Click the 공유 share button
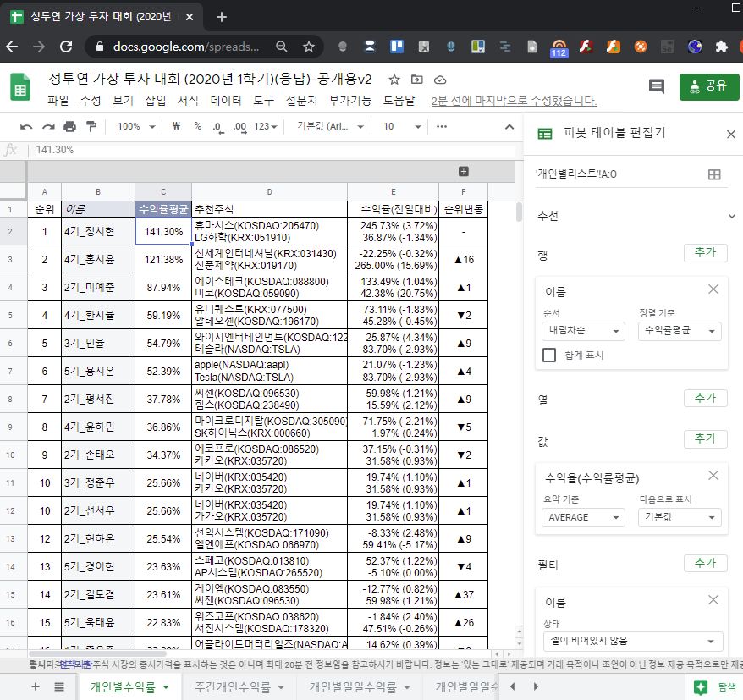The image size is (743, 700). (x=709, y=86)
